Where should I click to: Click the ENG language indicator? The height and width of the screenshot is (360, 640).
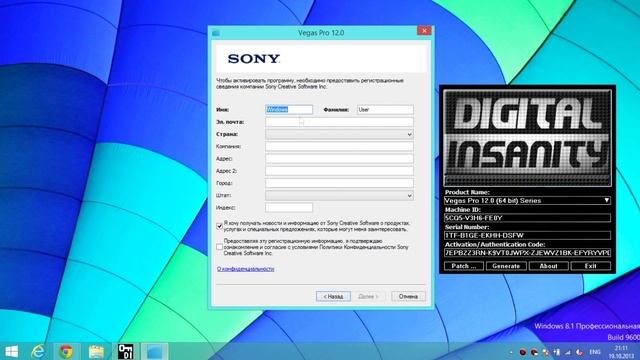[x=595, y=352]
